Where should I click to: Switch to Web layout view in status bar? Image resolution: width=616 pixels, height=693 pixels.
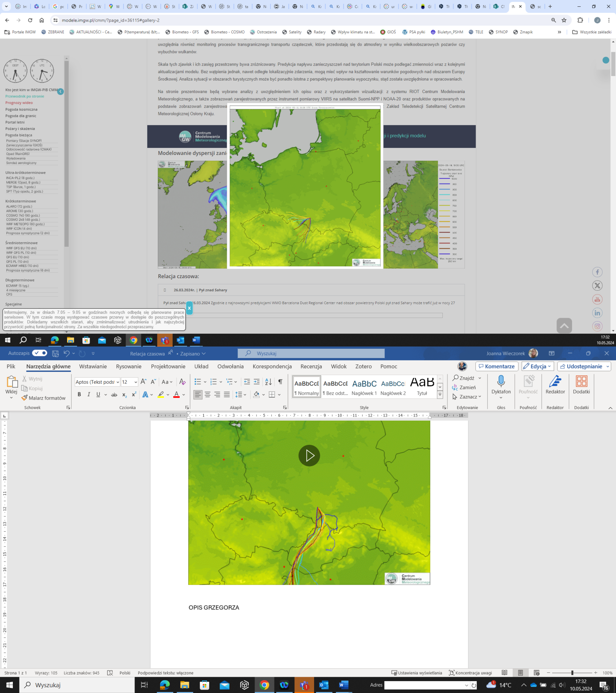coord(536,673)
